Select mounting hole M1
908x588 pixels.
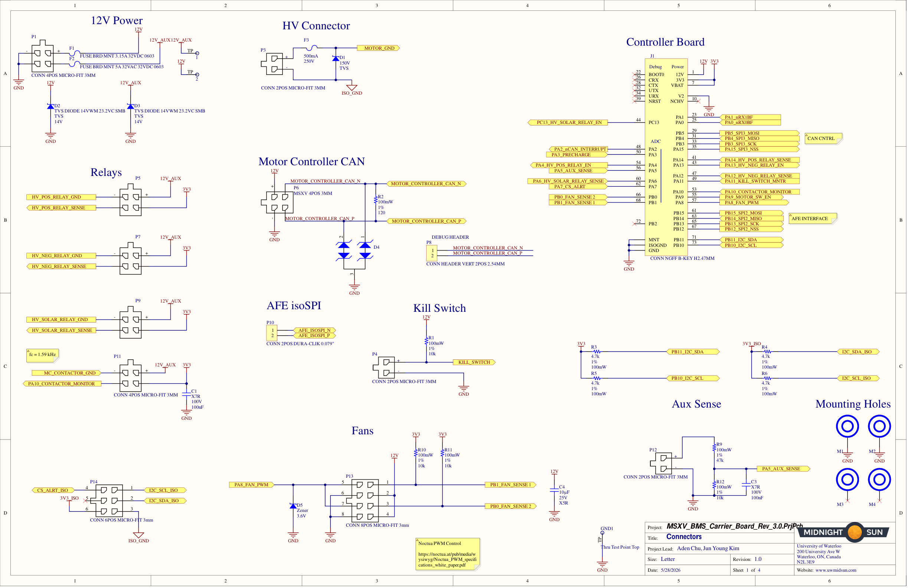pyautogui.click(x=847, y=426)
